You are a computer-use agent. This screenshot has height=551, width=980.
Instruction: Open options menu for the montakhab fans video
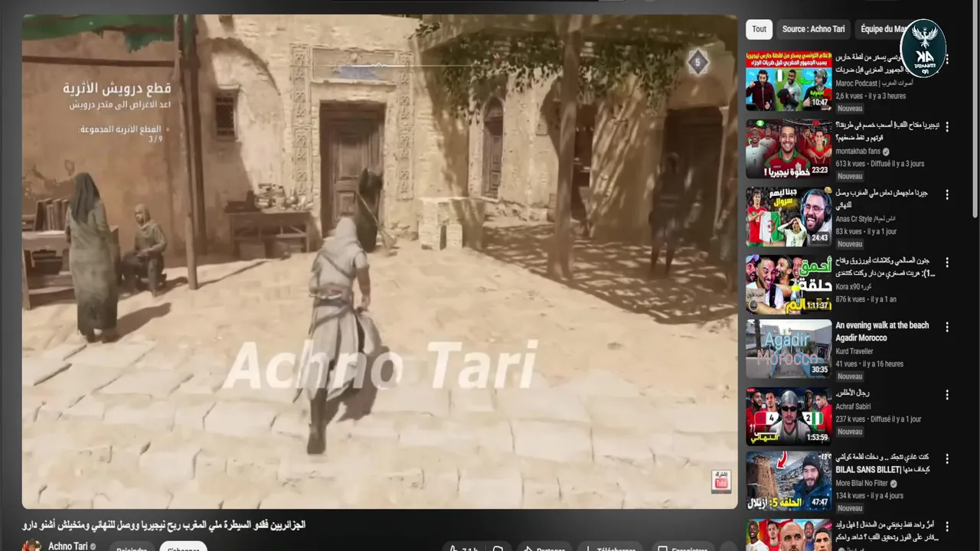(x=947, y=127)
